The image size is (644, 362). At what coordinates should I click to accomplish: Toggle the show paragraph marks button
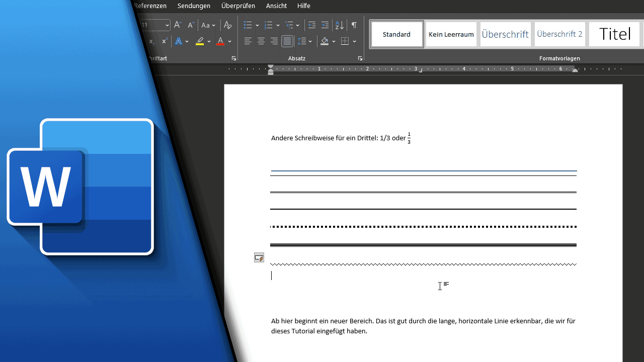coord(354,25)
